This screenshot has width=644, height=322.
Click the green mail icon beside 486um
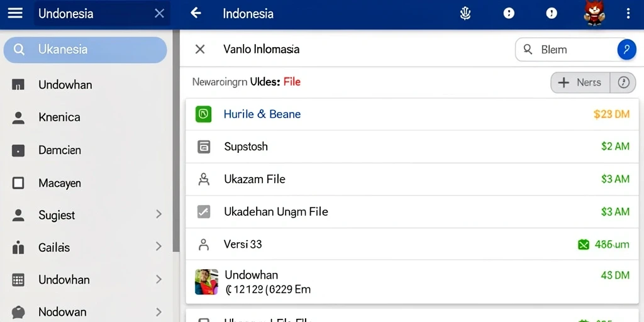[584, 245]
